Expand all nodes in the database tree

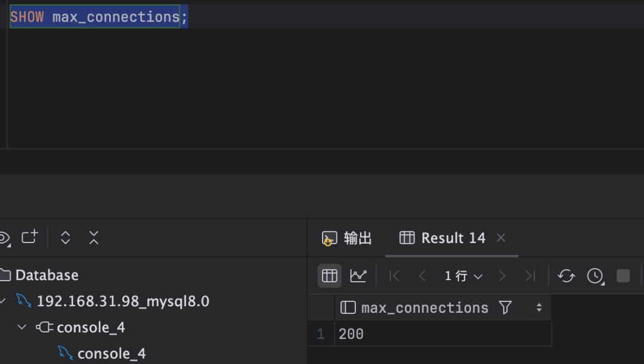(x=65, y=237)
